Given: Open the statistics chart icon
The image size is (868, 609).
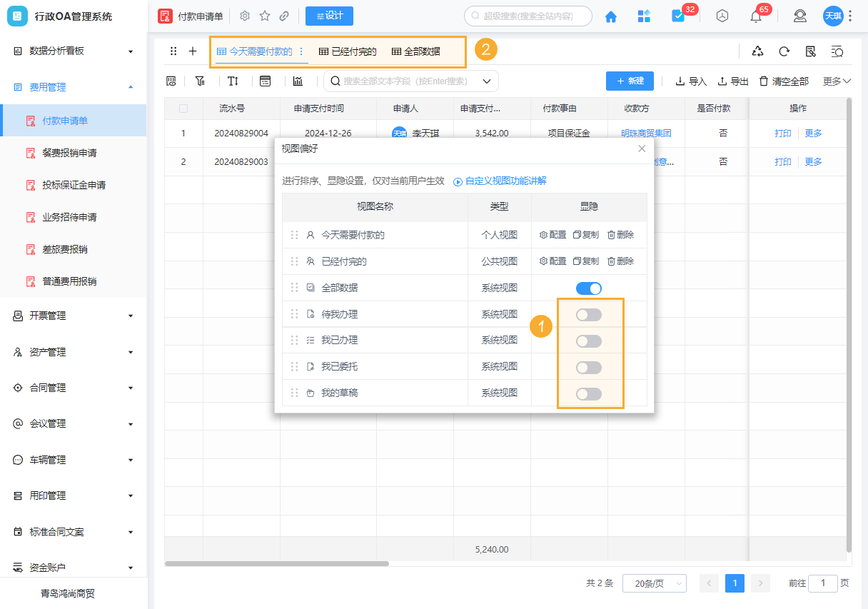Looking at the screenshot, I should tap(298, 81).
